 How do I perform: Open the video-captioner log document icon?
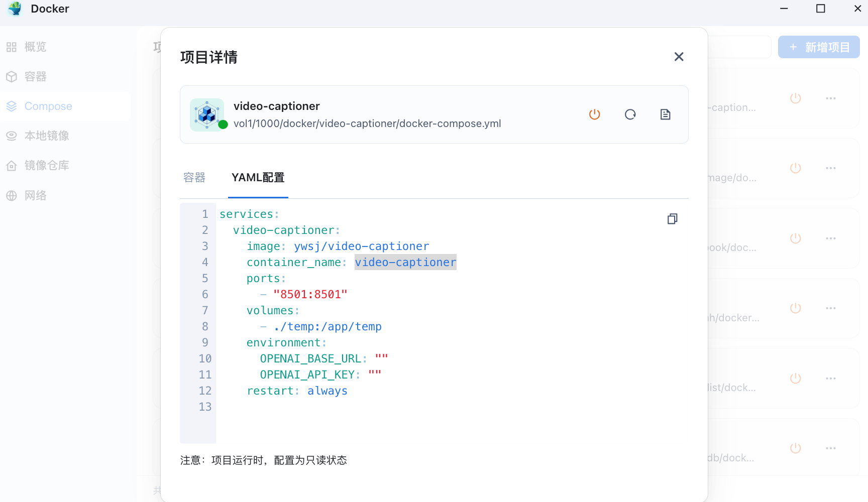665,114
